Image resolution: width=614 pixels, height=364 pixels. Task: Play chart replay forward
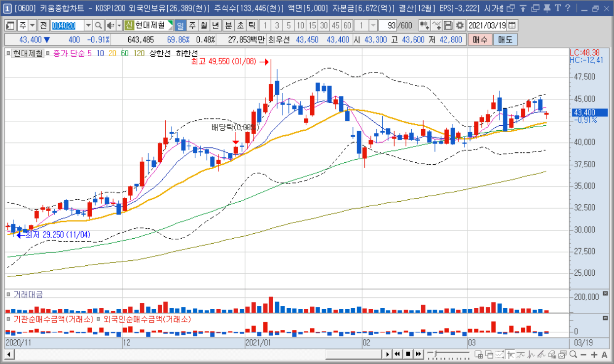pyautogui.click(x=388, y=354)
